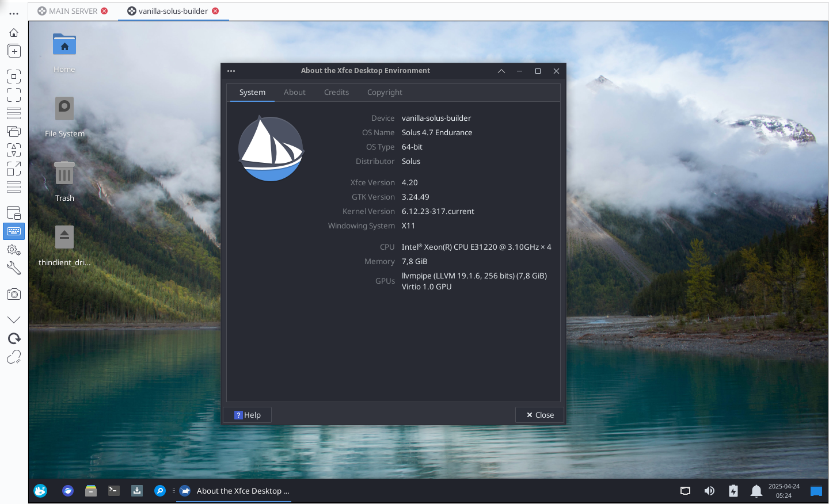Switch to the Credits tab

click(x=336, y=92)
